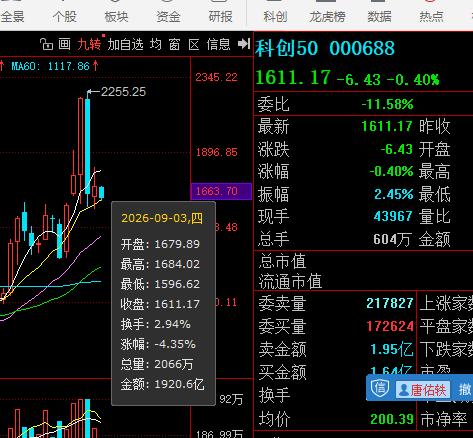The image size is (473, 438).
Task: Click the MA60: 1117.86 indicator label
Action: [50, 66]
